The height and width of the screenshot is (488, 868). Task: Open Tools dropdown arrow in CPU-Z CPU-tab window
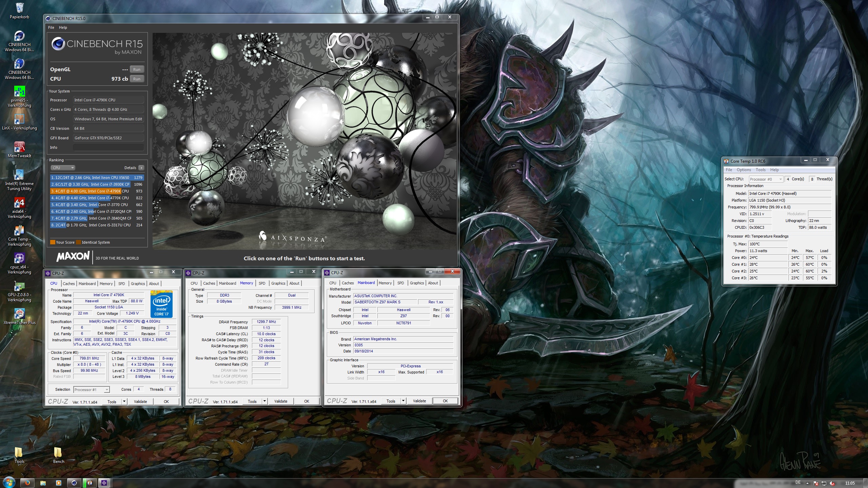[124, 402]
